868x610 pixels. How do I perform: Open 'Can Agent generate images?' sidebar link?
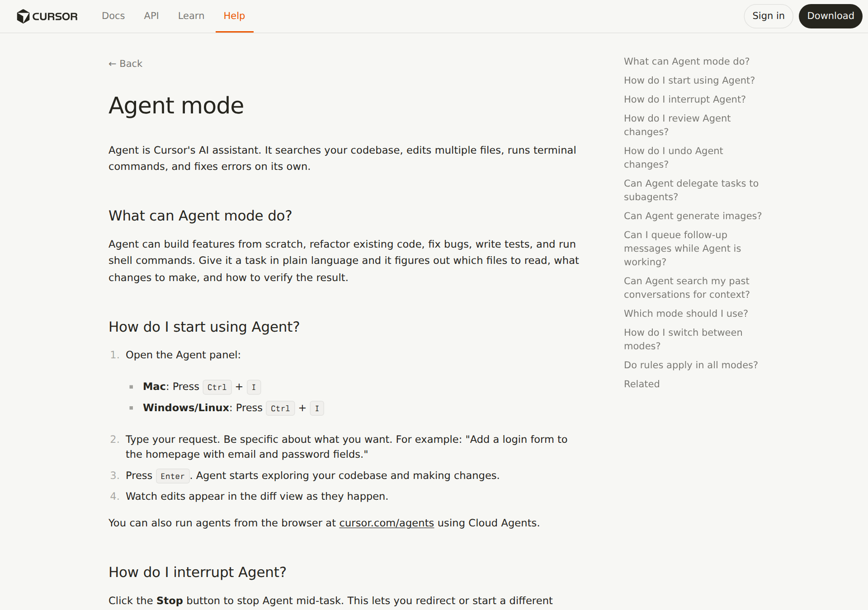(x=693, y=216)
